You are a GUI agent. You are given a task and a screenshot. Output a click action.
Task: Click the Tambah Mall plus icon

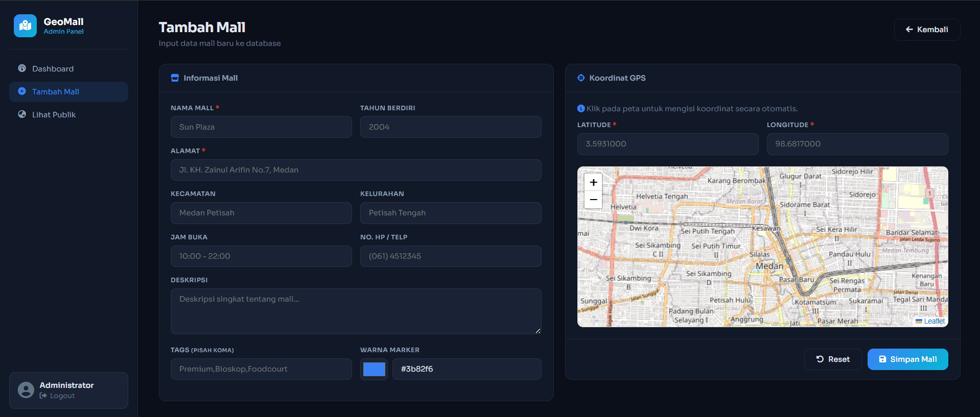(22, 91)
